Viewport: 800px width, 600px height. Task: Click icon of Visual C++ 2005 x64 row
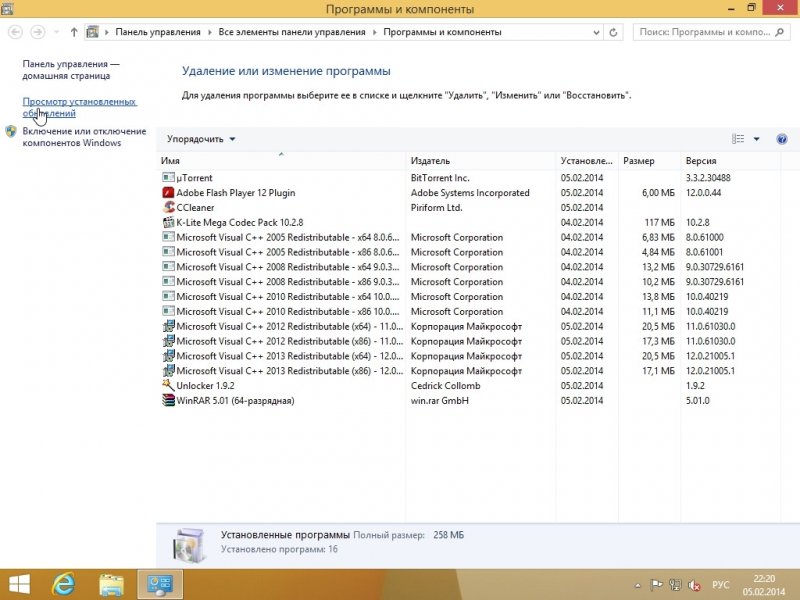pos(168,237)
